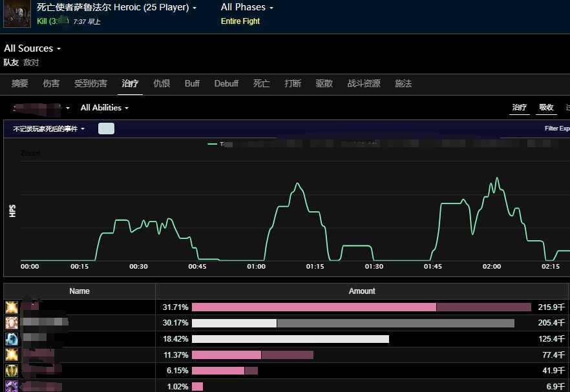Toggle the 吸收 absorb view option
This screenshot has width=570, height=392.
[546, 108]
